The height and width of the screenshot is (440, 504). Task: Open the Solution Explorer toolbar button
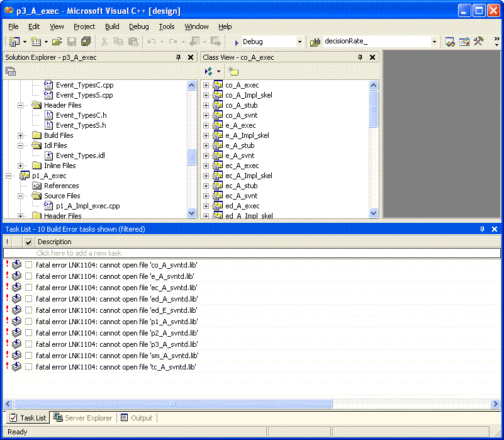click(450, 42)
